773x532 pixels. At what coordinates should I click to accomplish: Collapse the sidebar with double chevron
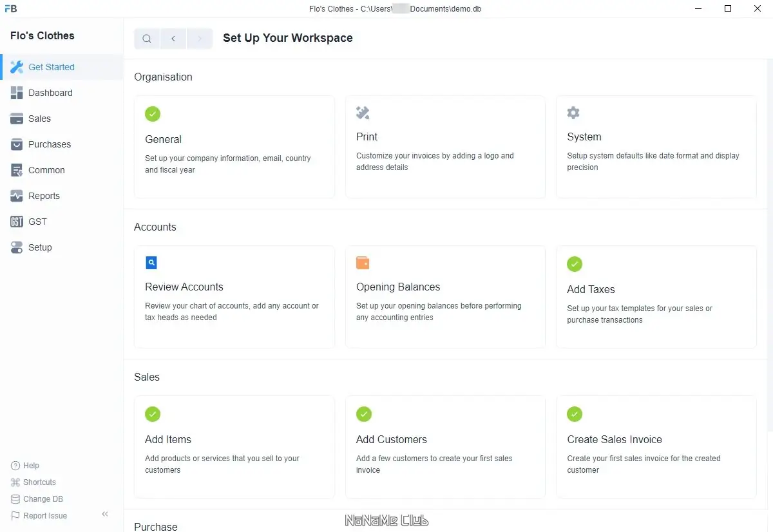point(105,514)
